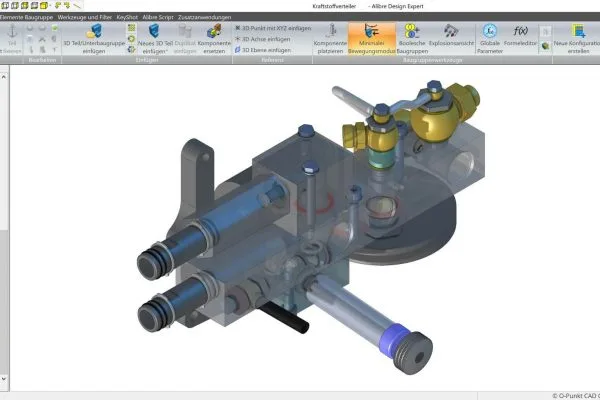The height and width of the screenshot is (400, 600).
Task: Open the Zusatzanwendungen tab
Action: (204, 17)
